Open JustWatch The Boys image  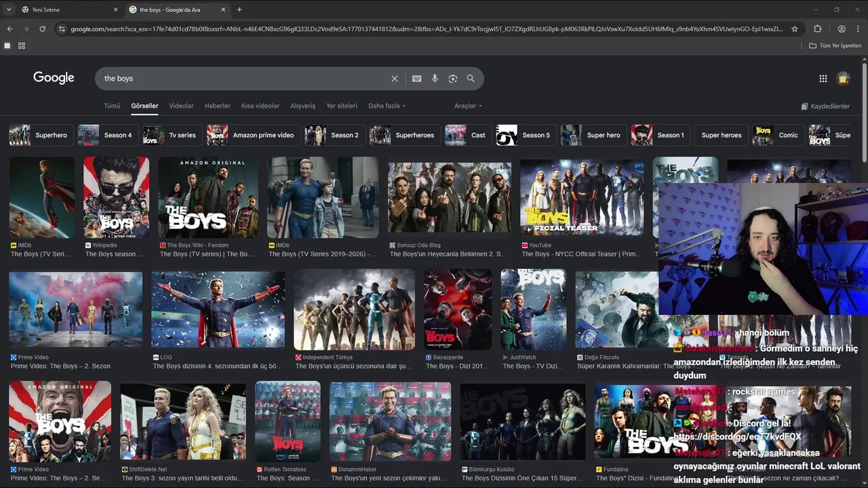coord(534,309)
